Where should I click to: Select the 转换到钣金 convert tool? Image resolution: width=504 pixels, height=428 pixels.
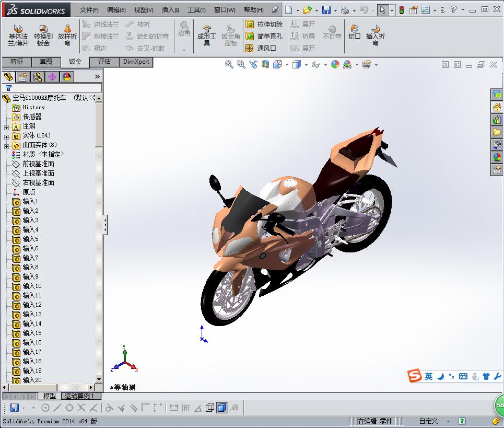[x=43, y=35]
